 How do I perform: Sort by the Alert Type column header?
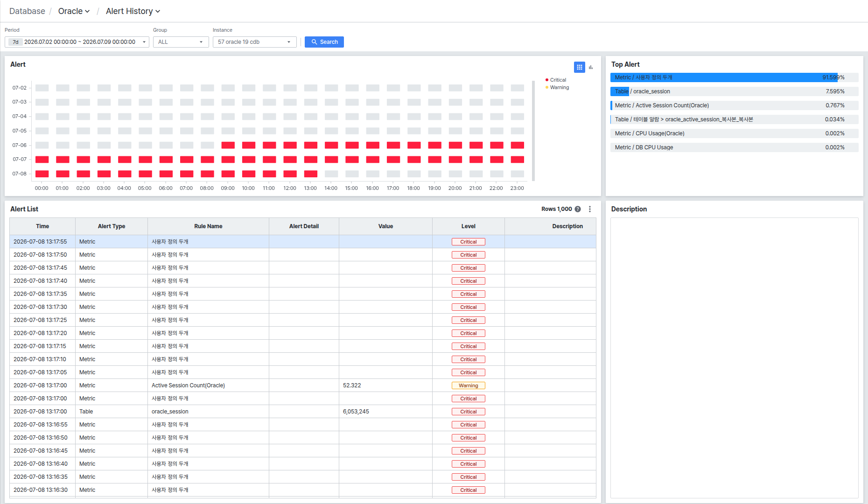click(112, 226)
